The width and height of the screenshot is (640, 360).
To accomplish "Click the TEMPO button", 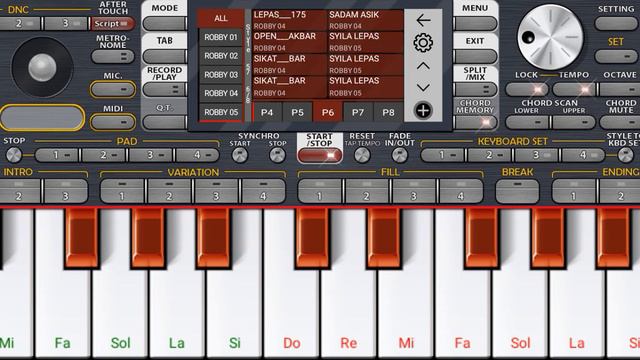I will point(574,89).
